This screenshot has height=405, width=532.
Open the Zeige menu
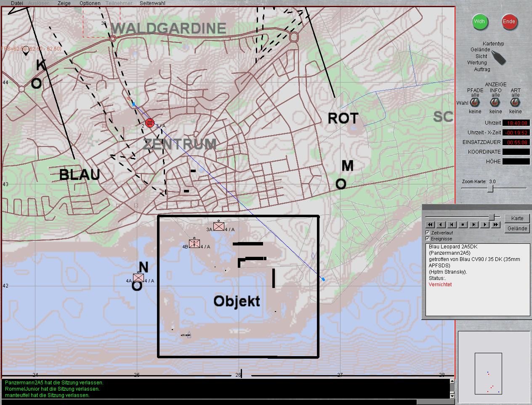[64, 3]
